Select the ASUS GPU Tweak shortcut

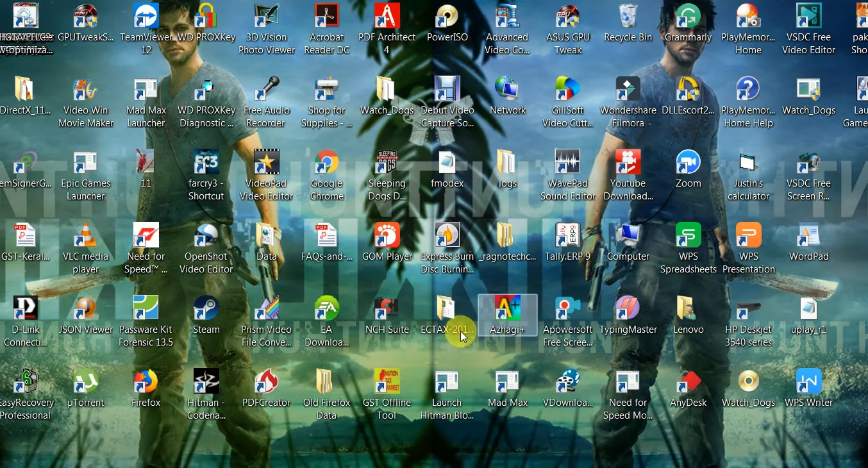tap(568, 16)
